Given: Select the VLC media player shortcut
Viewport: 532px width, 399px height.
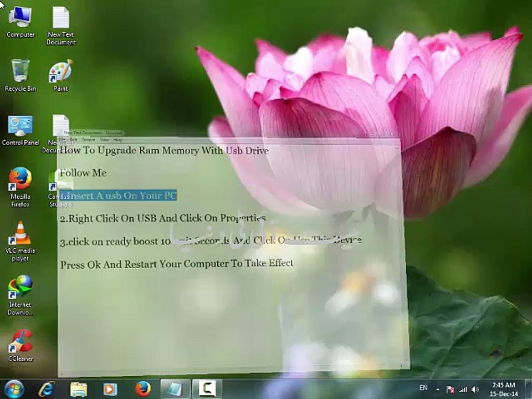Looking at the screenshot, I should (x=20, y=242).
